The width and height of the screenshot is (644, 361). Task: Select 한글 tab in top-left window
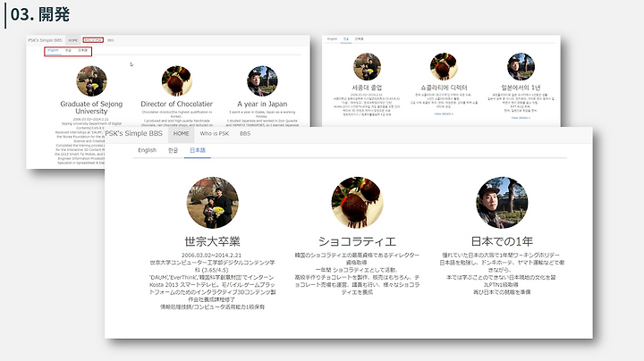click(x=68, y=50)
